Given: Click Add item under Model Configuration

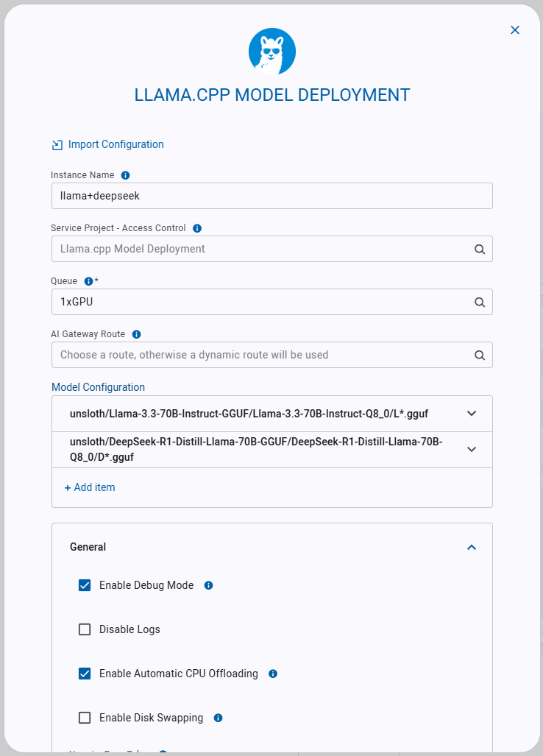Looking at the screenshot, I should [x=90, y=487].
